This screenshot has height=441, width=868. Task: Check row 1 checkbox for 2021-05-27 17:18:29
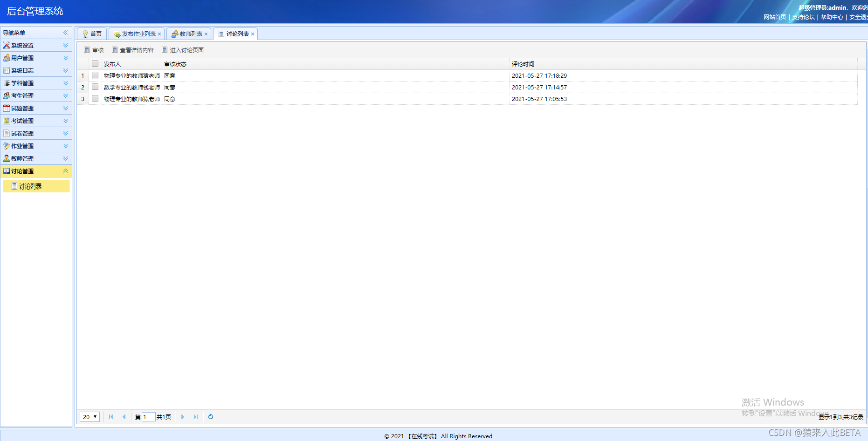pyautogui.click(x=95, y=75)
